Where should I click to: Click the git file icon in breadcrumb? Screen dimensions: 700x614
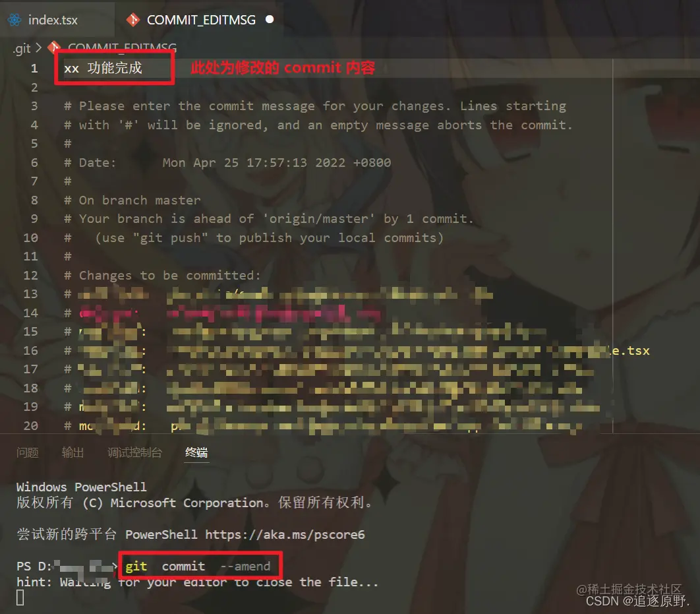coord(55,46)
